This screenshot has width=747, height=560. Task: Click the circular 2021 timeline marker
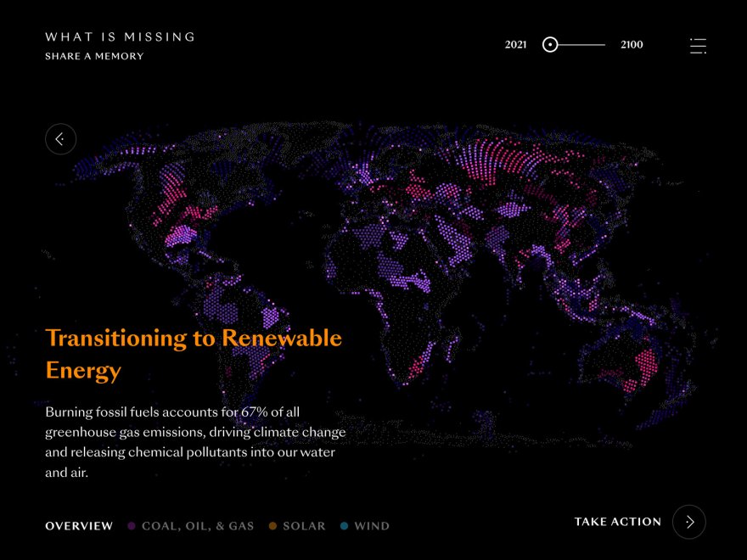coord(550,44)
